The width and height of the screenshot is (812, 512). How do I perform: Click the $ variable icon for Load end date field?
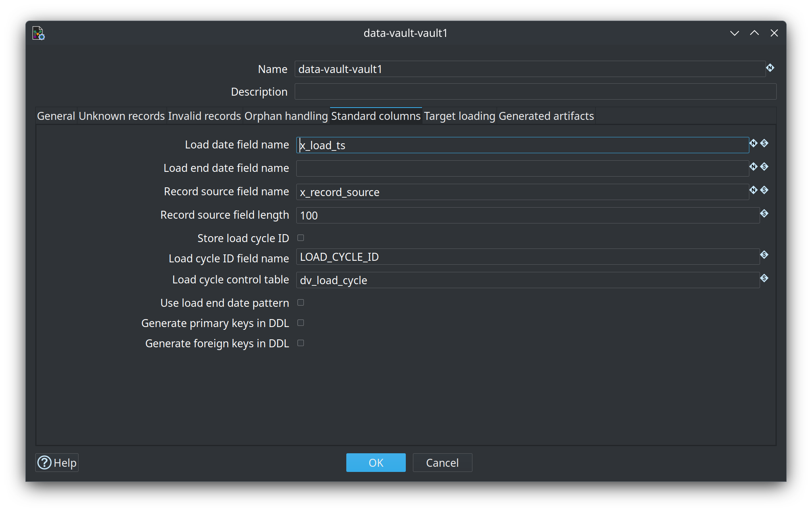tap(764, 167)
